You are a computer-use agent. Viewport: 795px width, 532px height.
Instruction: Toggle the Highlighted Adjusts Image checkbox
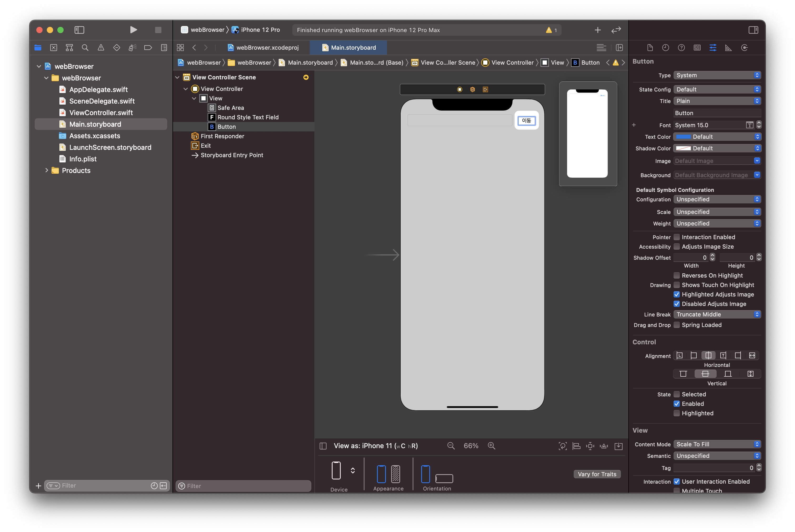pos(676,294)
